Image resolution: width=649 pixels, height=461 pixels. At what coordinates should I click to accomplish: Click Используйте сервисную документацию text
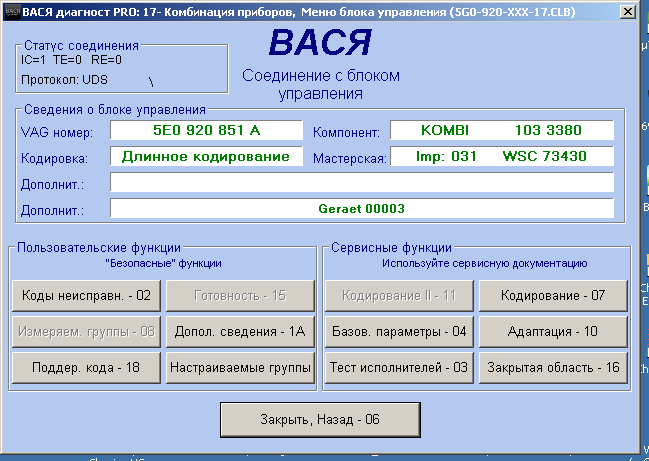pos(484,263)
